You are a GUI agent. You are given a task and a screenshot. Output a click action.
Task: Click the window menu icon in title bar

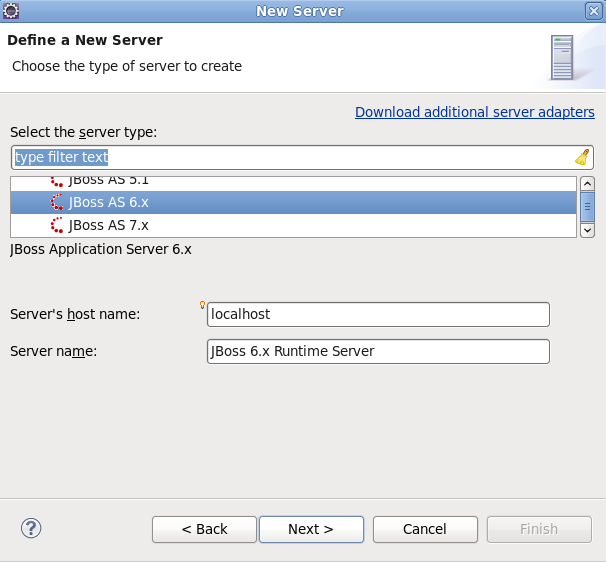point(11,11)
